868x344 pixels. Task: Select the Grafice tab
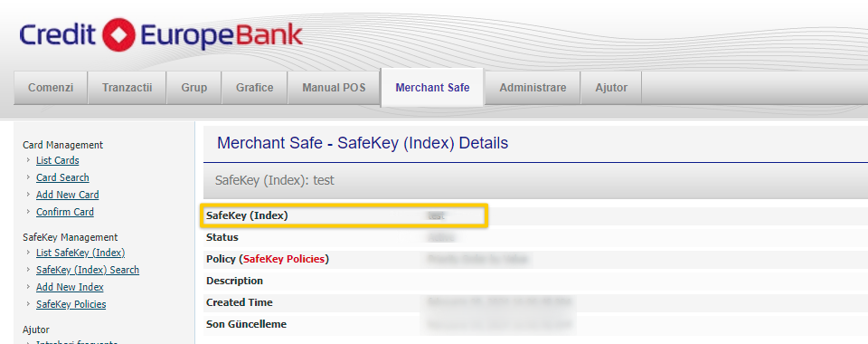coord(255,88)
